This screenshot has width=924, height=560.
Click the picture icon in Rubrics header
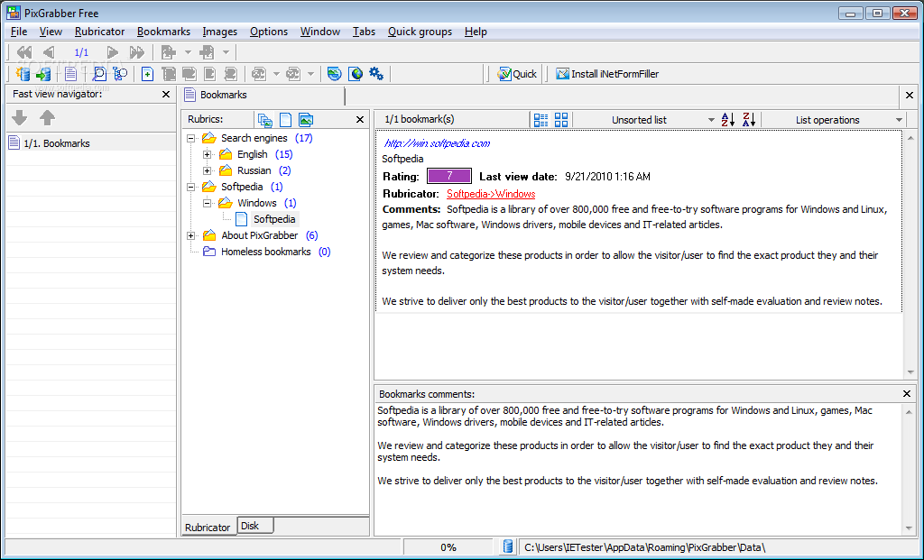click(306, 120)
